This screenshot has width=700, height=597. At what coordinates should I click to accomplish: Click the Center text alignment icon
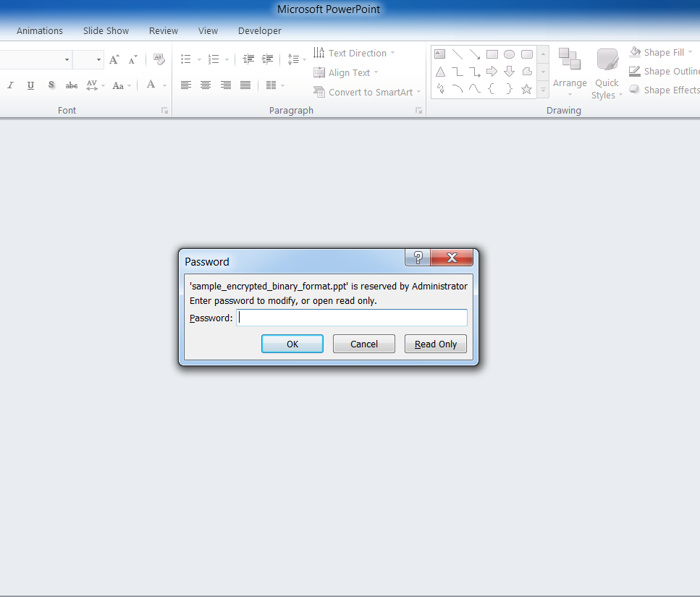206,85
